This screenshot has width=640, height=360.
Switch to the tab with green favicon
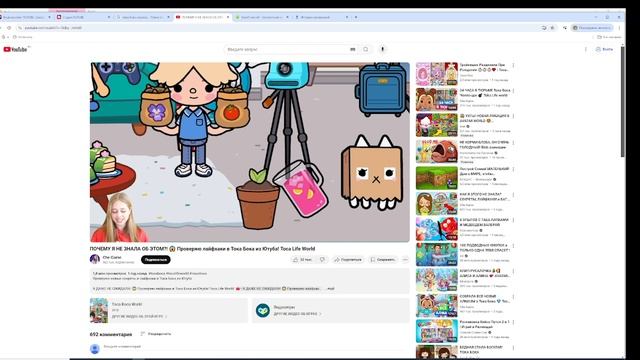tap(261, 17)
